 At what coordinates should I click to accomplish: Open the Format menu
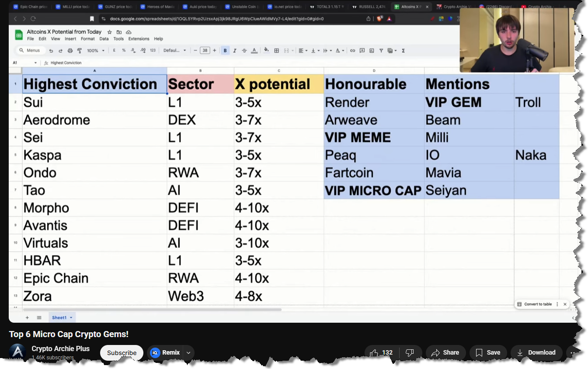click(87, 39)
